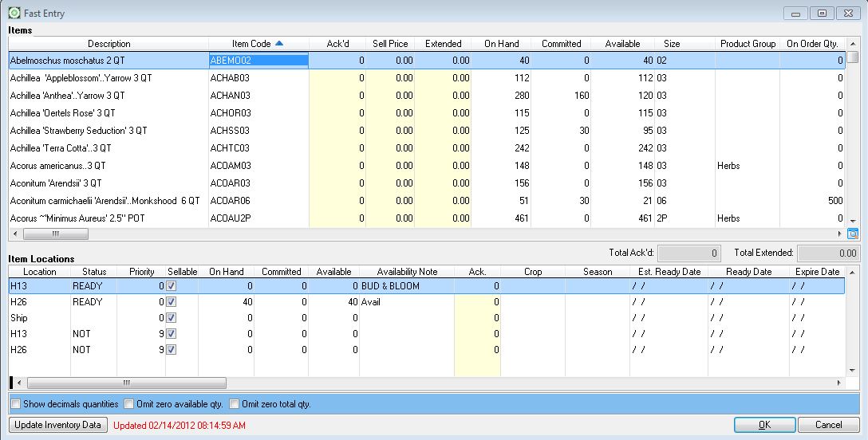The width and height of the screenshot is (868, 440).
Task: Toggle Omit zero available qty. checkbox
Action: click(x=129, y=404)
